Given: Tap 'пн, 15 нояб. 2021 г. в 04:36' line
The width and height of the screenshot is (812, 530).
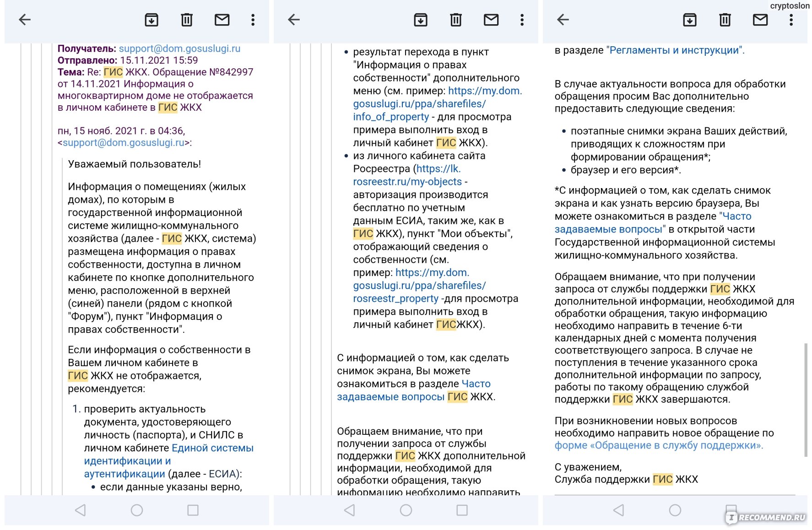Looking at the screenshot, I should coord(121,131).
